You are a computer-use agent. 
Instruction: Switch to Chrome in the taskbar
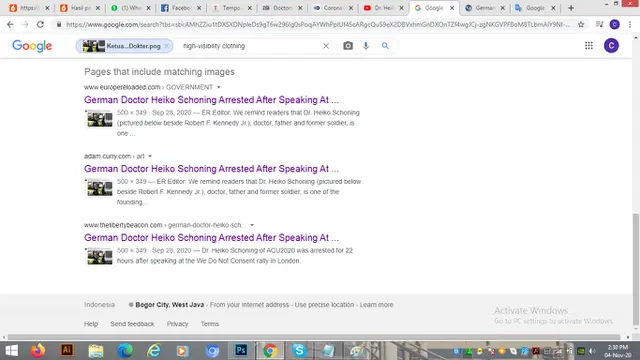270,351
